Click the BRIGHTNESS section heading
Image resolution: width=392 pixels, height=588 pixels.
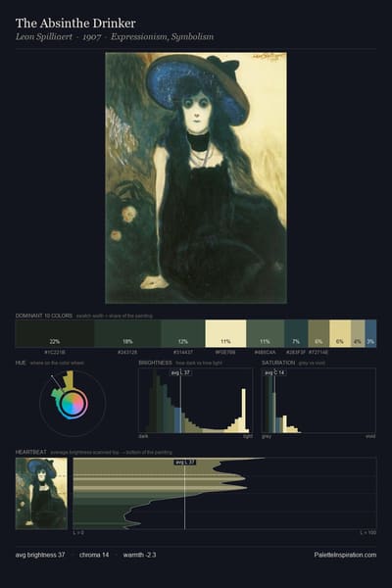pyautogui.click(x=155, y=363)
